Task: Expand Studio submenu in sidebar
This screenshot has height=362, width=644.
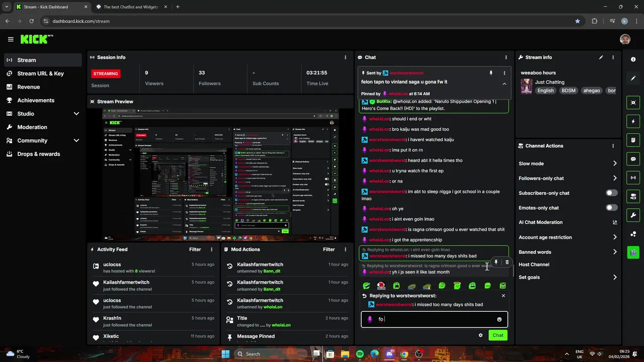Action: (76, 114)
